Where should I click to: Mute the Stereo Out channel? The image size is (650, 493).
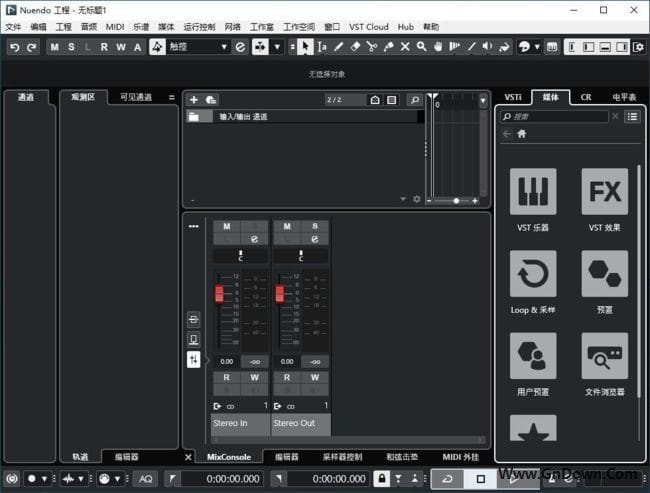pyautogui.click(x=287, y=226)
